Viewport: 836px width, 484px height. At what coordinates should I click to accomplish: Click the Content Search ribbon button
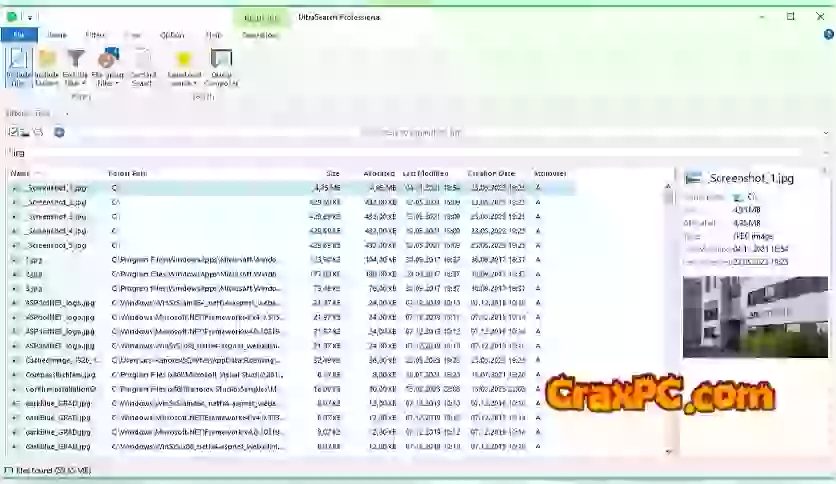pos(143,67)
